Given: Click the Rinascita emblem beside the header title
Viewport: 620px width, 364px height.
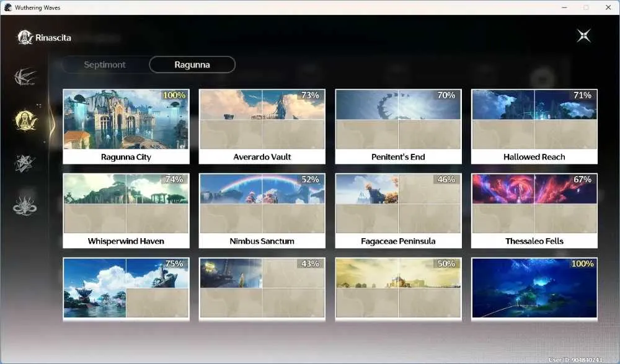Looking at the screenshot, I should tap(25, 38).
